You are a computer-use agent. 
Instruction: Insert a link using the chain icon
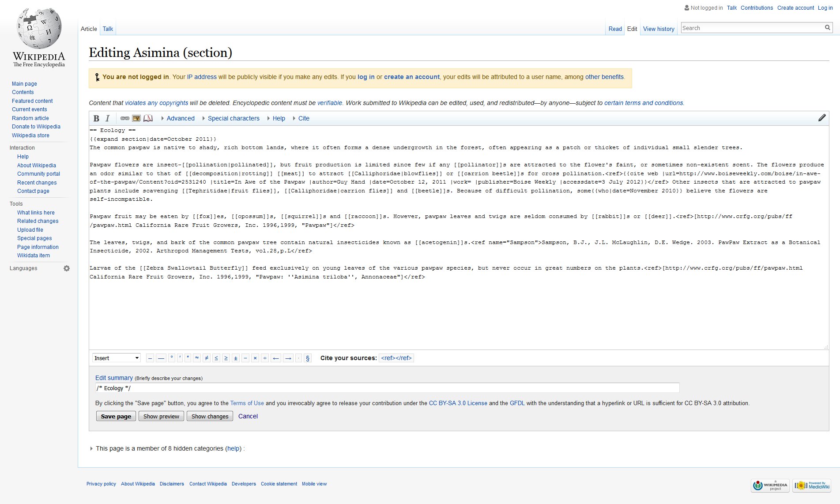[125, 118]
